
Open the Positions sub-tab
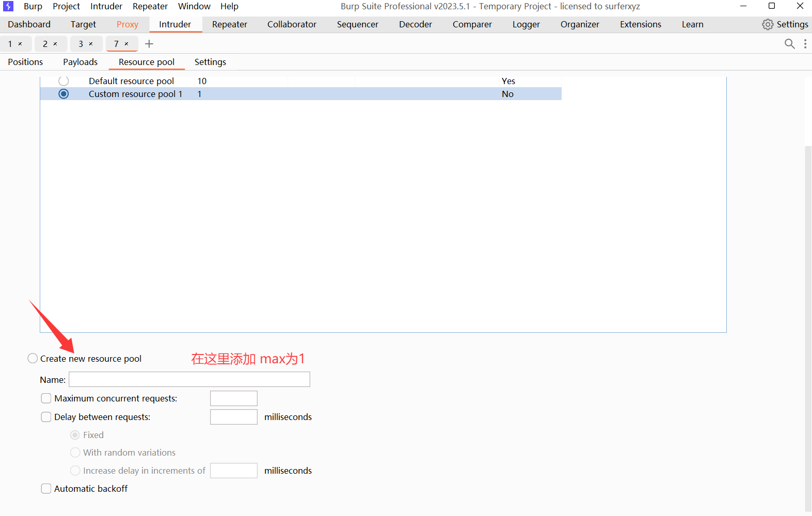coord(25,62)
